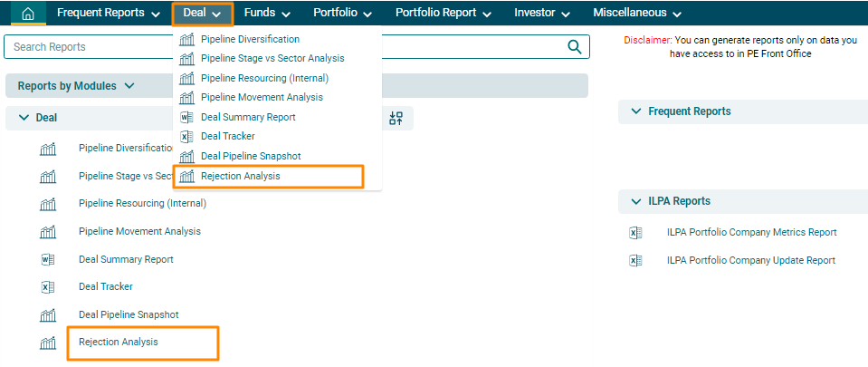The width and height of the screenshot is (868, 367).
Task: Open the Frequent Reports menu
Action: (x=109, y=14)
